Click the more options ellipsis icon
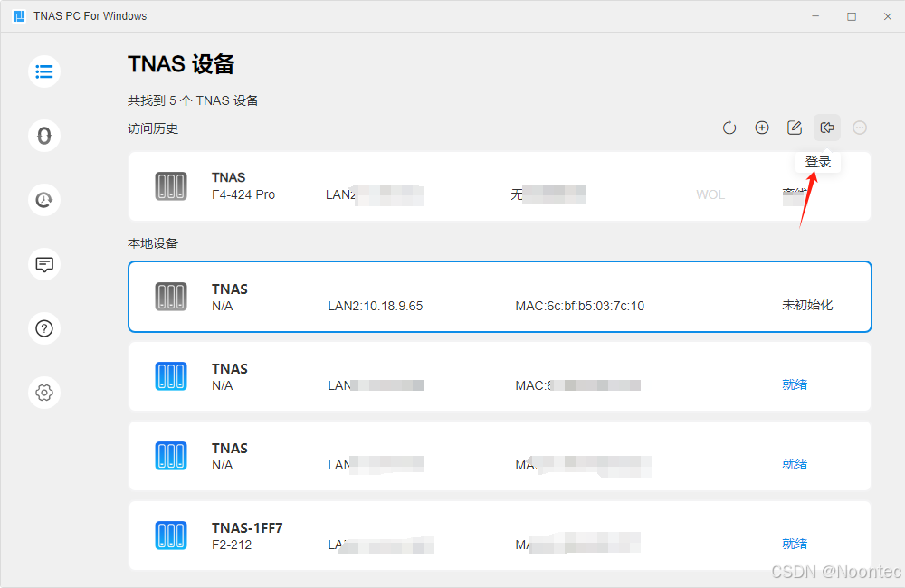The width and height of the screenshot is (905, 588). point(860,128)
